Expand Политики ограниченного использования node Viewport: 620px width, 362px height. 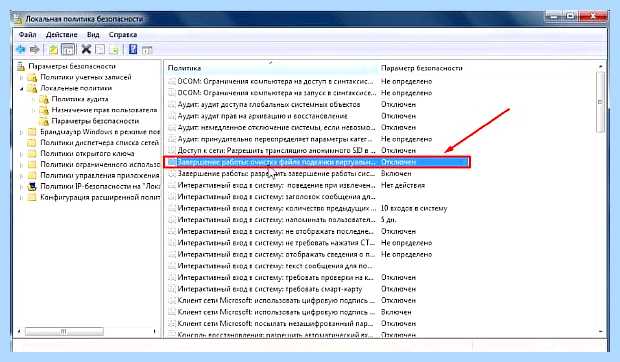click(21, 164)
